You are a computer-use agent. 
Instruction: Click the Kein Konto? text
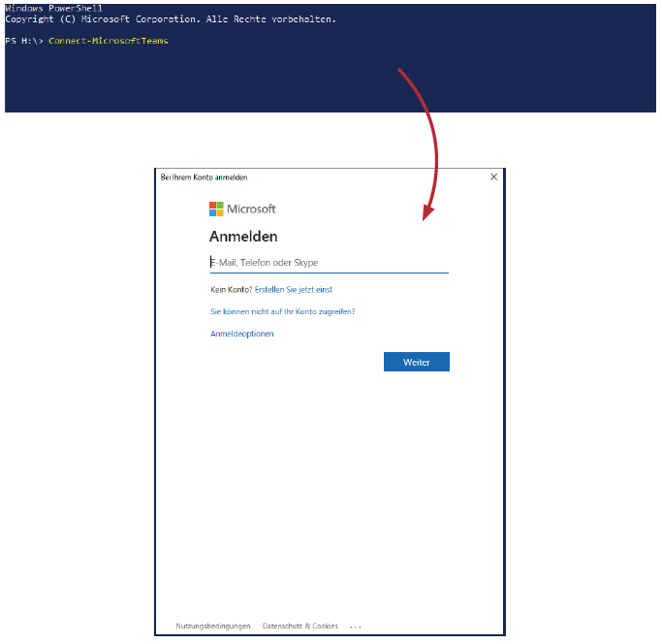(232, 289)
